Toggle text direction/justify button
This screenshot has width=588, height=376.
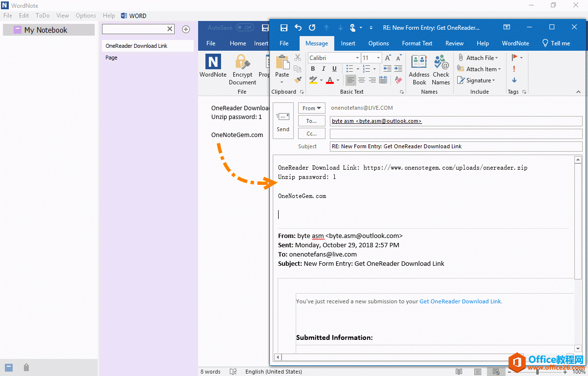(x=383, y=80)
